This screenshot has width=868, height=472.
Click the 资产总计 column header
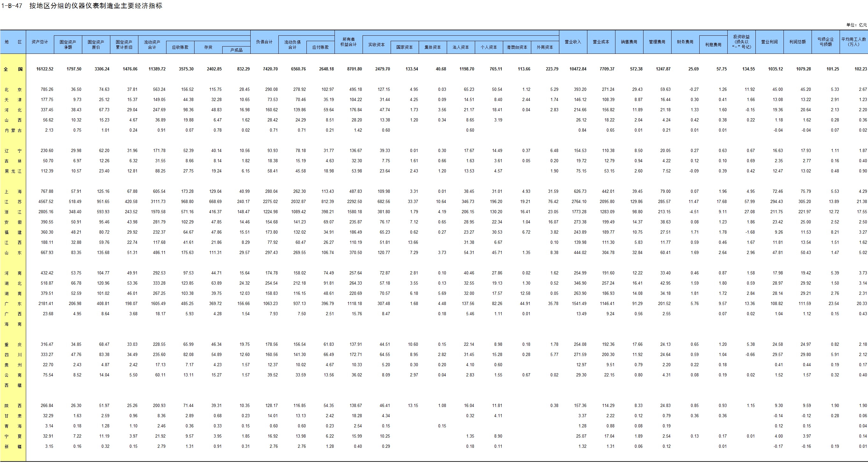[40, 42]
